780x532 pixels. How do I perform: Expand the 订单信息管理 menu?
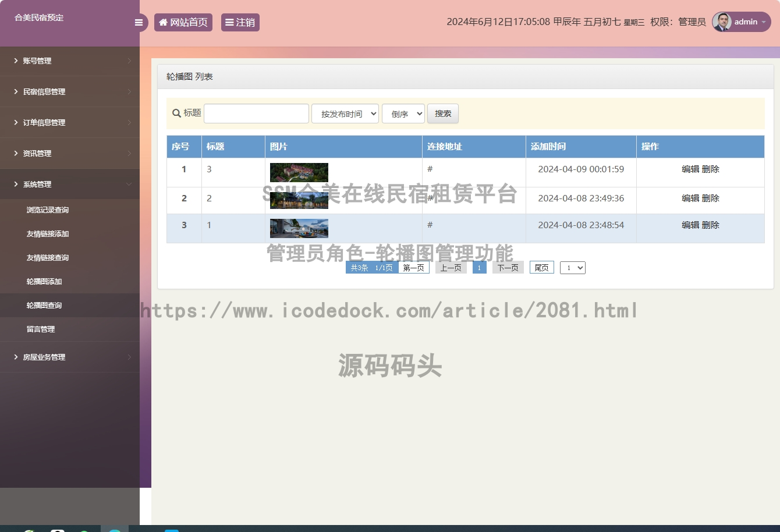pyautogui.click(x=70, y=122)
